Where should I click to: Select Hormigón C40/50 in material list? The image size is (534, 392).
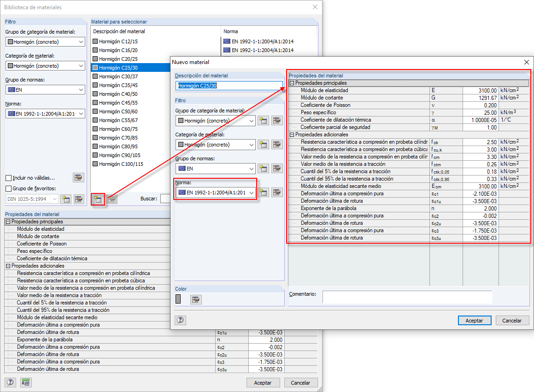pos(118,94)
